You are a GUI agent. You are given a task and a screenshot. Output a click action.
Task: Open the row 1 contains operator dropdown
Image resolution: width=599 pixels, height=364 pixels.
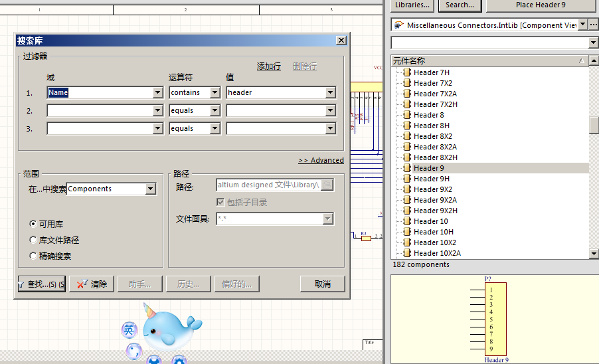click(x=214, y=92)
